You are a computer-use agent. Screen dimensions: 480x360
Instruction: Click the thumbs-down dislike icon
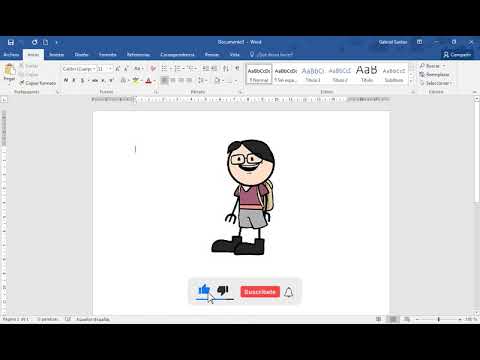click(223, 291)
